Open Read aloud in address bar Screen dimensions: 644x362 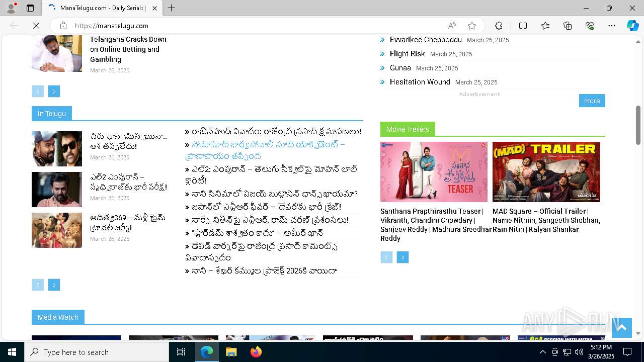pyautogui.click(x=452, y=26)
